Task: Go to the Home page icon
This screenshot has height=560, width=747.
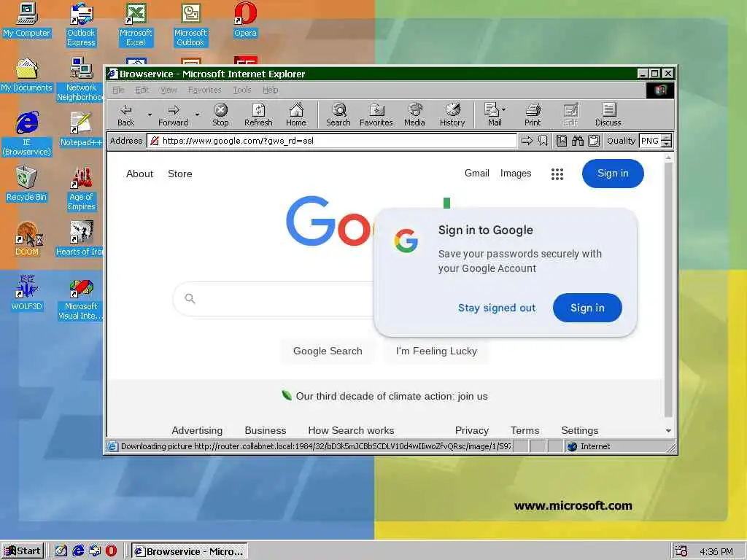Action: (296, 114)
